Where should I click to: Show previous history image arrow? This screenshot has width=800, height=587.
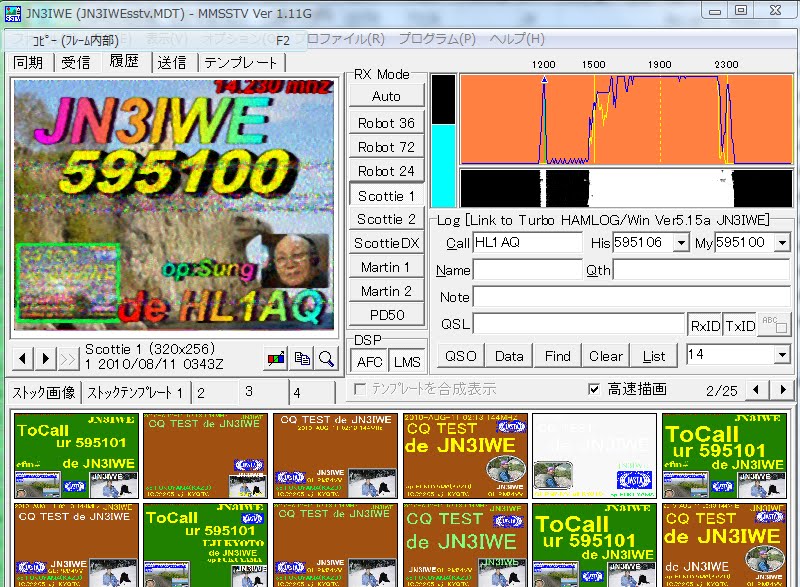[x=22, y=359]
